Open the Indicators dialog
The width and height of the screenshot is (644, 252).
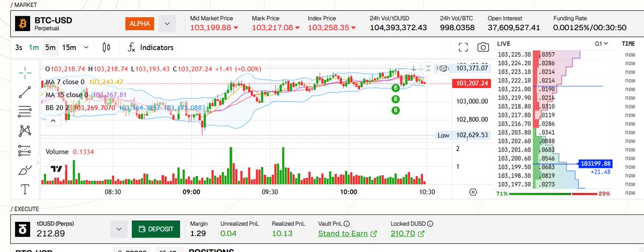(150, 47)
